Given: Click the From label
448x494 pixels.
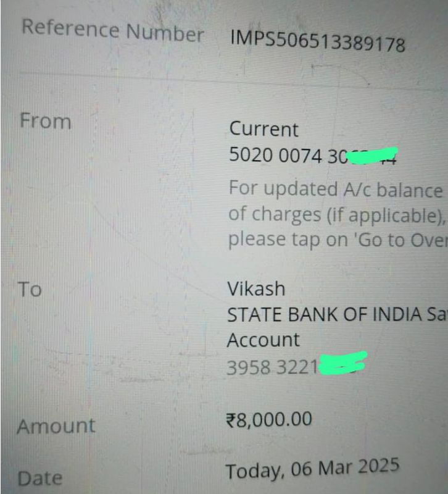Looking at the screenshot, I should pyautogui.click(x=46, y=121).
